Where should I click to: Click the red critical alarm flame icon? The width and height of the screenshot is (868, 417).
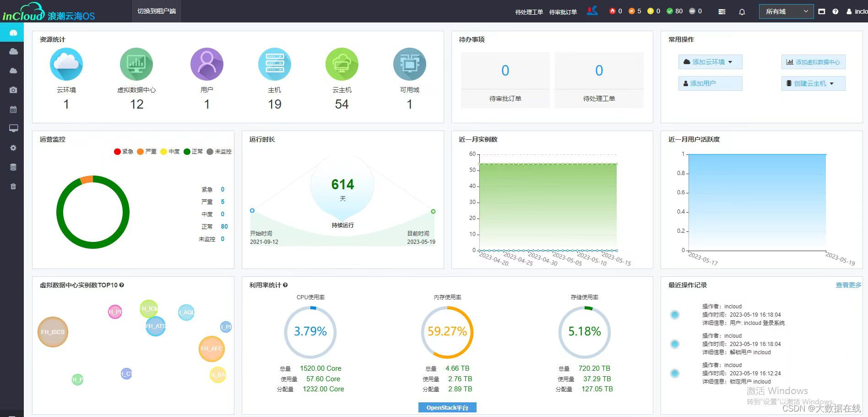tap(613, 11)
